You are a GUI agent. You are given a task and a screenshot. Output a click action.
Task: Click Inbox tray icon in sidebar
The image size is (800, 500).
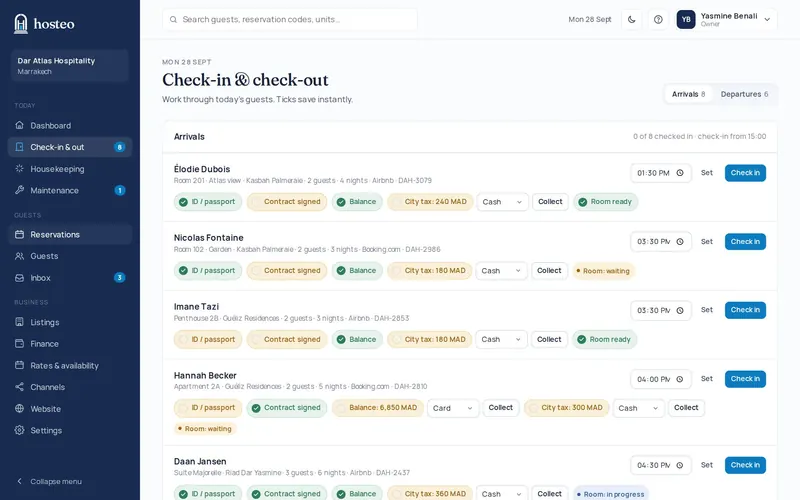pos(19,278)
